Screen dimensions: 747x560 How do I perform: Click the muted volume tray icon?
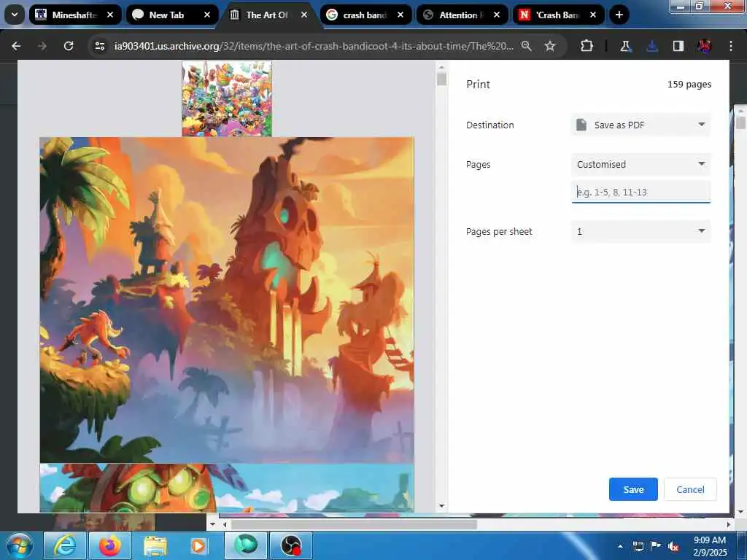pyautogui.click(x=673, y=547)
